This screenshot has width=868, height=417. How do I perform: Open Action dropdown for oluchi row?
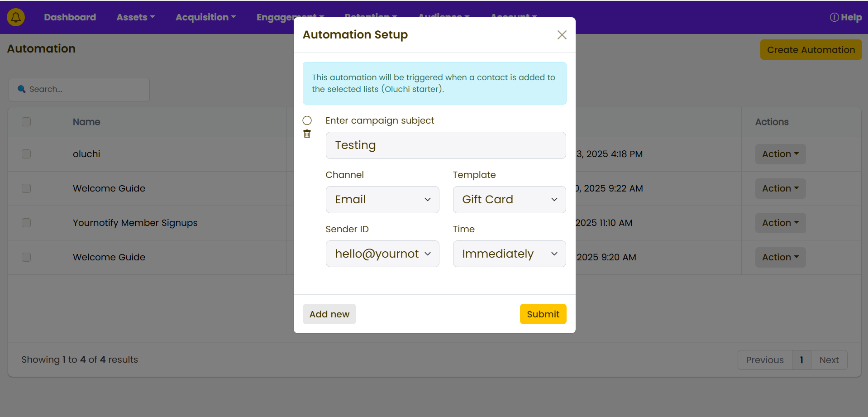(x=780, y=154)
